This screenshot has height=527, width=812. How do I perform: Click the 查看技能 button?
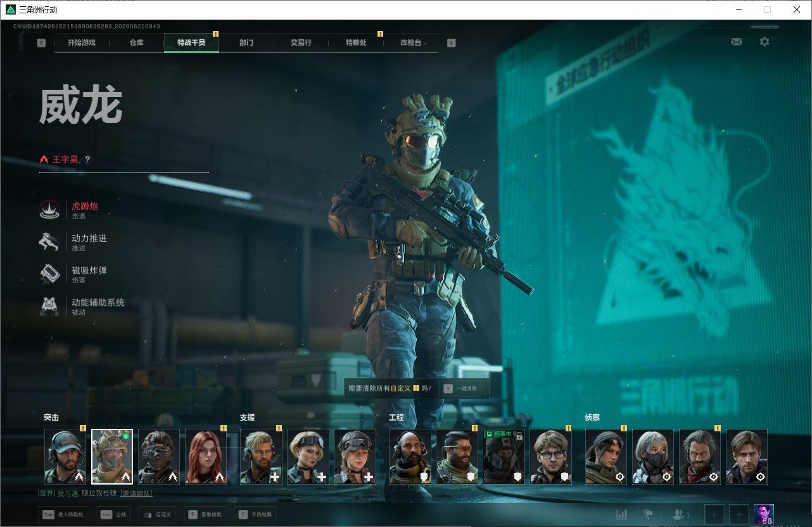click(205, 515)
